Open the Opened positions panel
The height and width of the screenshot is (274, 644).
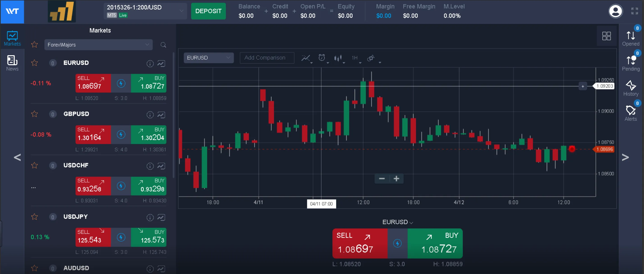[630, 38]
